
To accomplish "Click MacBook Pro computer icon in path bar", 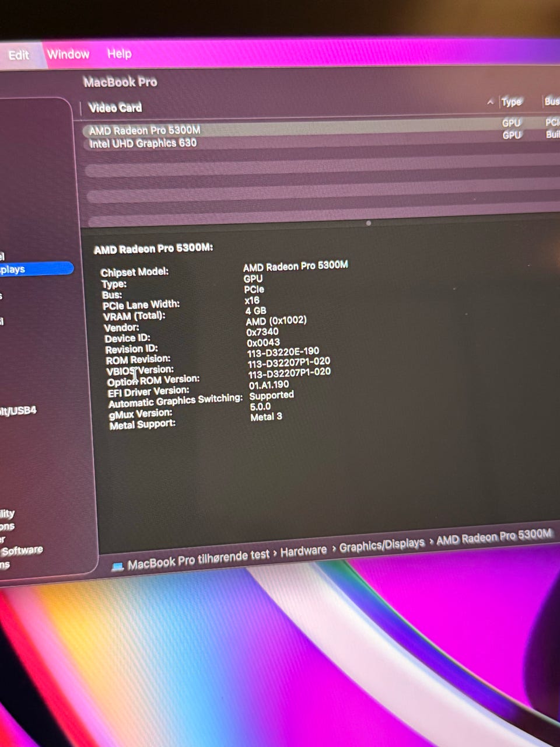I will pos(117,566).
